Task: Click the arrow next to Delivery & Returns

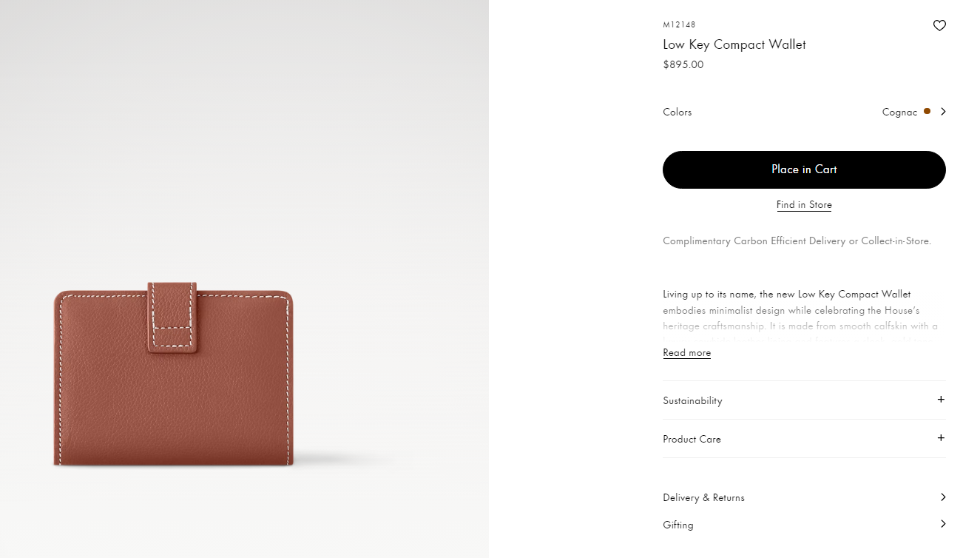Action: [x=943, y=497]
